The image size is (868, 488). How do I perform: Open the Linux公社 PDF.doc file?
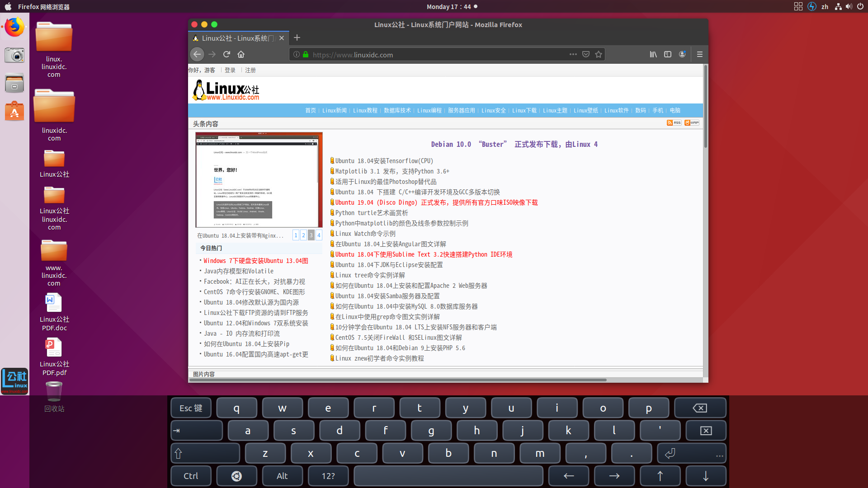54,313
